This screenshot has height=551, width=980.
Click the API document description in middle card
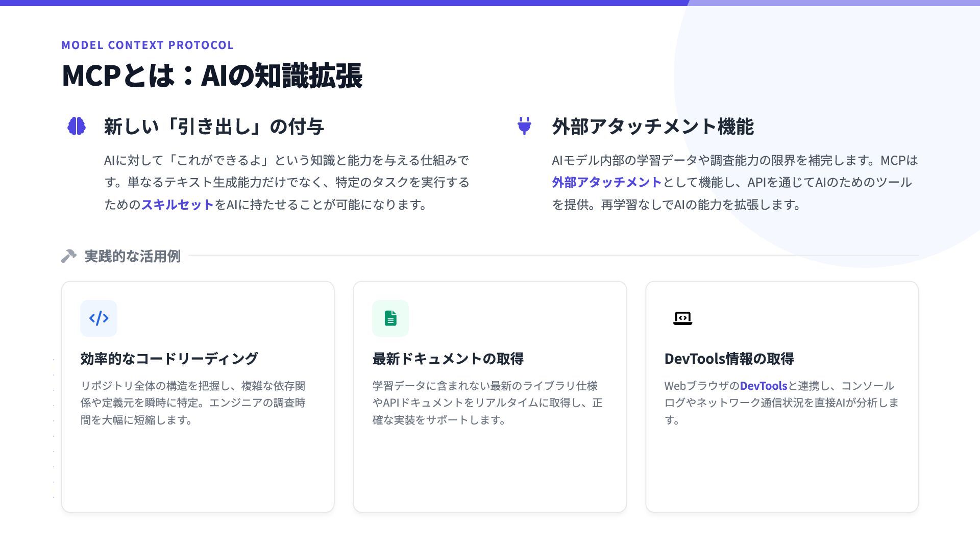point(487,403)
